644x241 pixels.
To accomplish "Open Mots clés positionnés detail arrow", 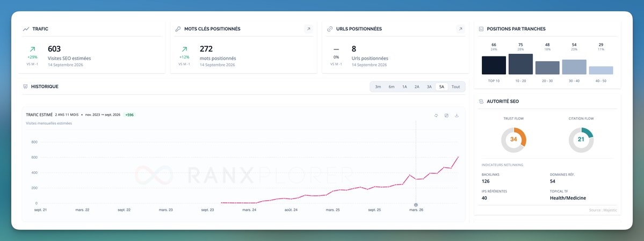I will coord(308,29).
